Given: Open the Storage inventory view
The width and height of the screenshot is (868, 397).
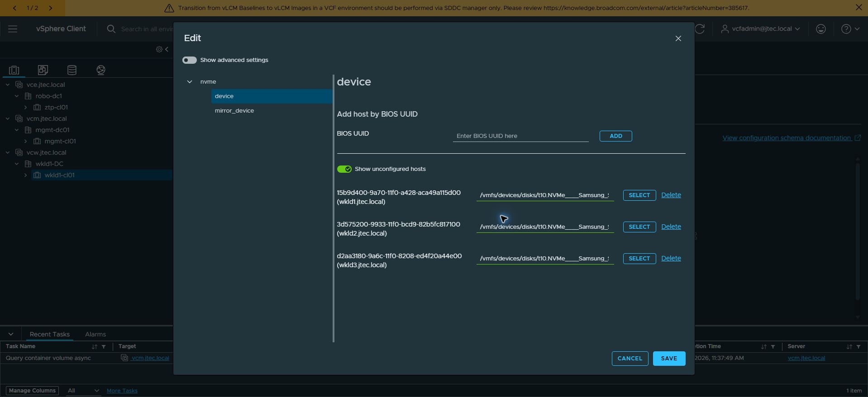Looking at the screenshot, I should pos(72,70).
